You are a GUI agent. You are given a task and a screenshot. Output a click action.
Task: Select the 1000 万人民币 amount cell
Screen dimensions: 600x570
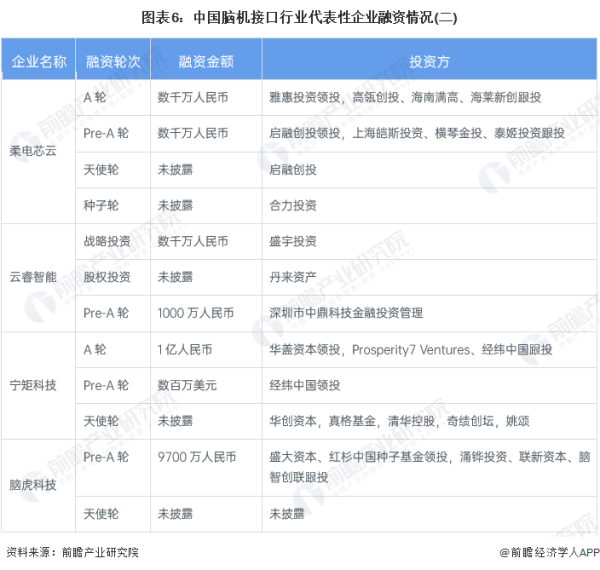[x=196, y=313]
